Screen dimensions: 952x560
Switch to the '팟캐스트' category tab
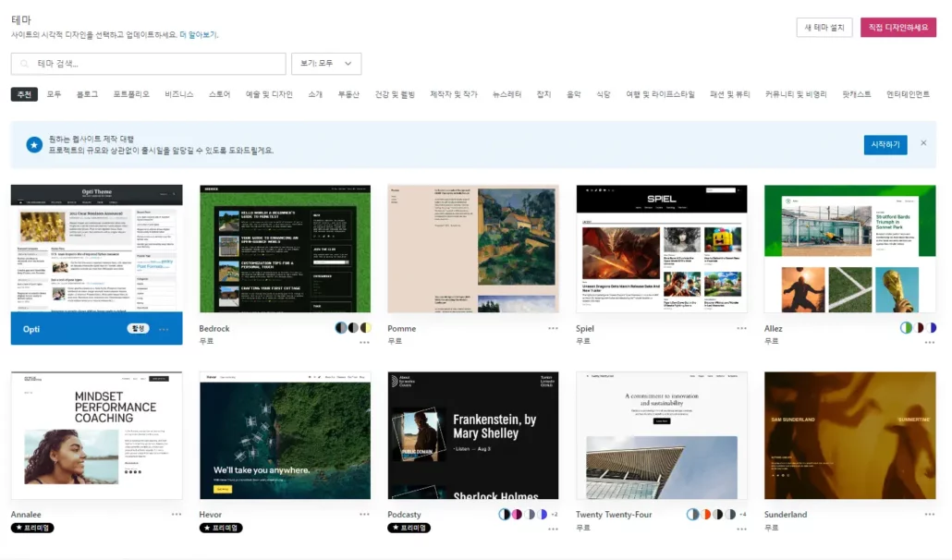pyautogui.click(x=856, y=94)
